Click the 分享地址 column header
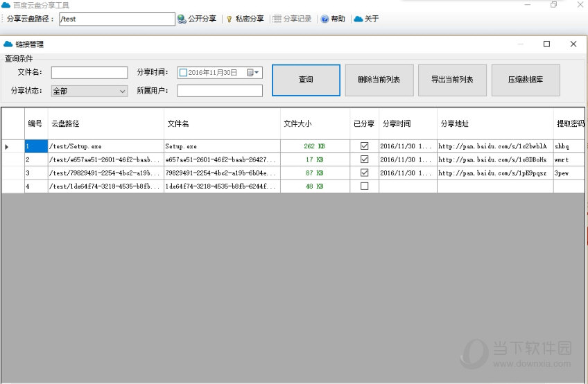Viewport: 588px width, 384px height. click(x=495, y=124)
